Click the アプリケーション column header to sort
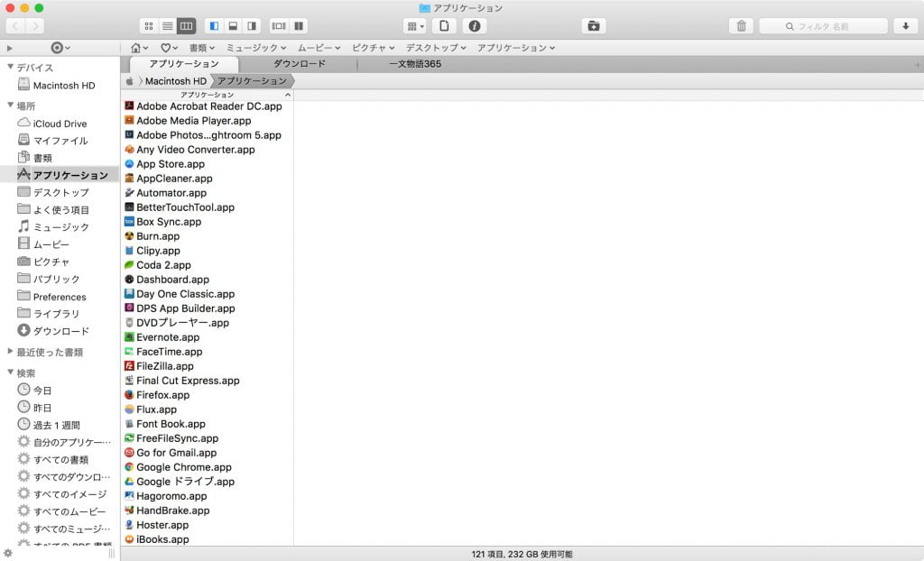This screenshot has width=924, height=561. click(207, 95)
